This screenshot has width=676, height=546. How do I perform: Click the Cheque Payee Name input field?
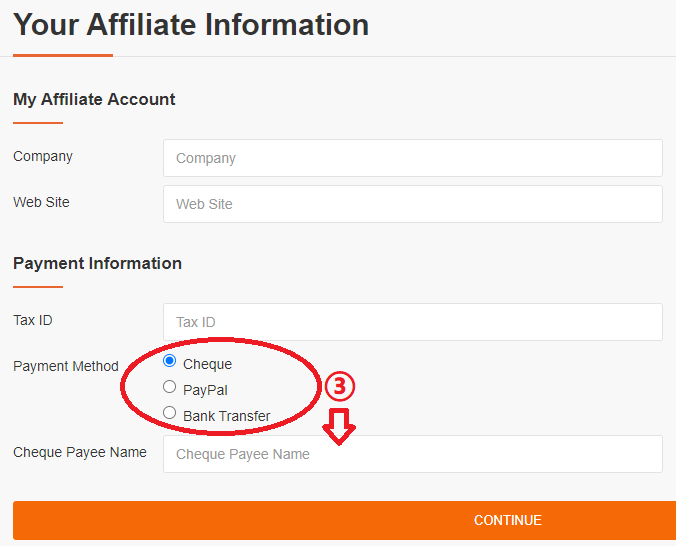click(x=413, y=454)
